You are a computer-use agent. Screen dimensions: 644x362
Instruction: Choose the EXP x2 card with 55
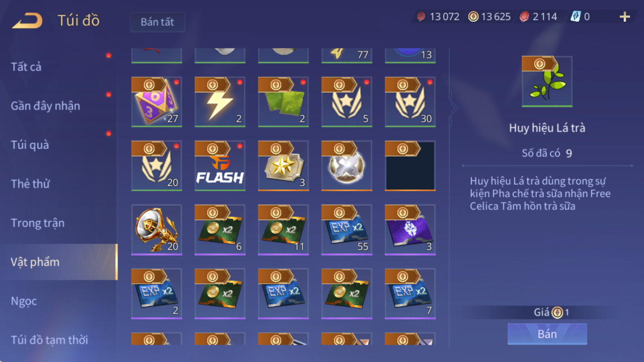347,230
